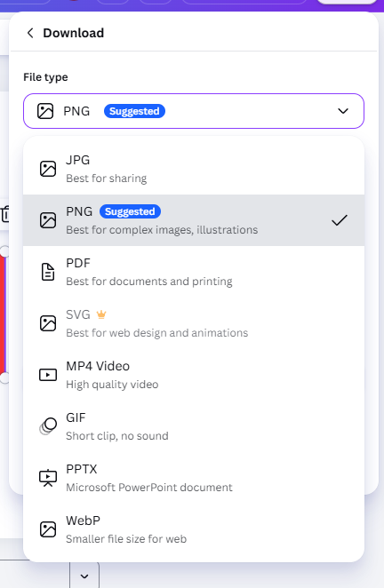Click 'Microsoft PowerPoint document' description text
This screenshot has width=384, height=588.
tap(149, 488)
